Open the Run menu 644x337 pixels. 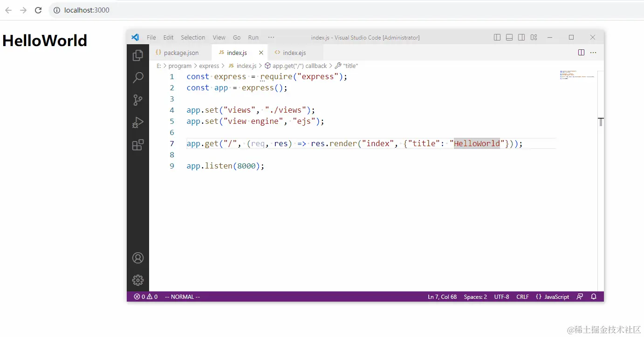(x=253, y=37)
